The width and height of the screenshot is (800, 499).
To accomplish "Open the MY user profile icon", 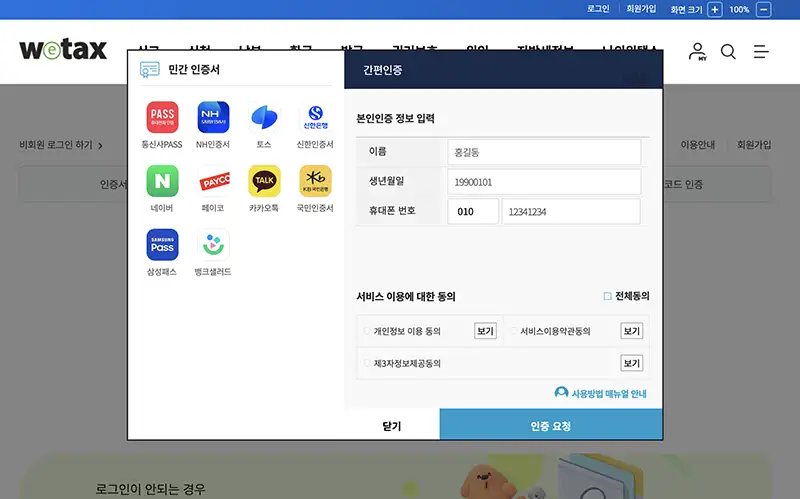I will [x=697, y=52].
